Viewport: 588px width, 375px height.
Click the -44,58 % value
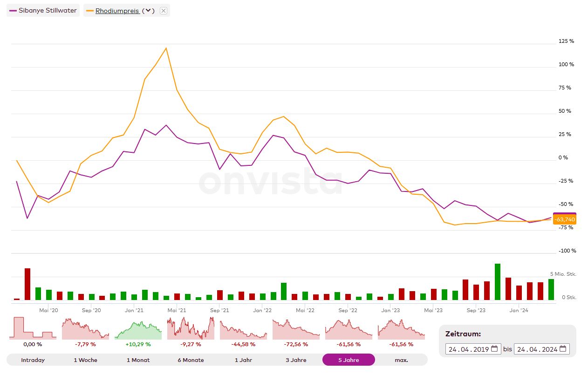[x=243, y=344]
